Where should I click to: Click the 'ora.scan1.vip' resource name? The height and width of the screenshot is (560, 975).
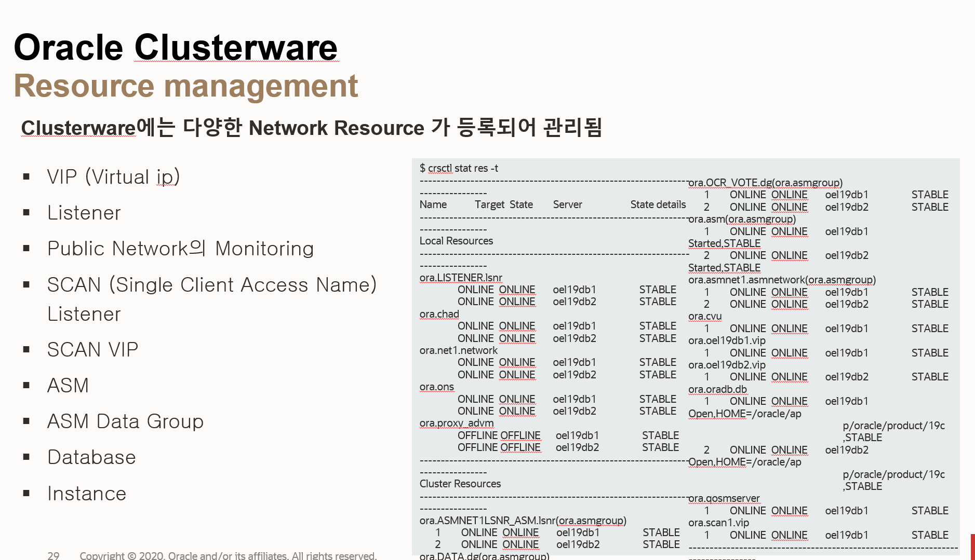coord(719,523)
